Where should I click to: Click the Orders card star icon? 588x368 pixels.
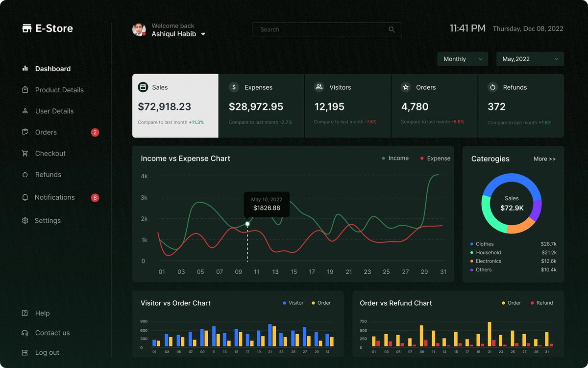point(406,87)
